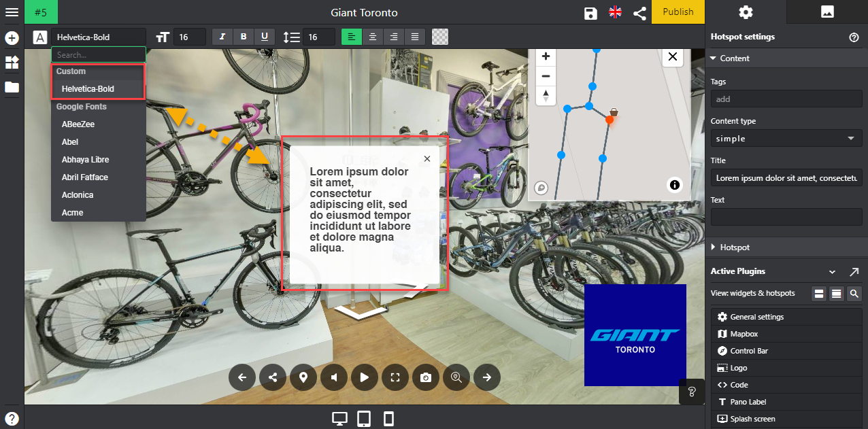Close the Lorem ipsum hotspot popup
This screenshot has width=868, height=429.
point(427,158)
